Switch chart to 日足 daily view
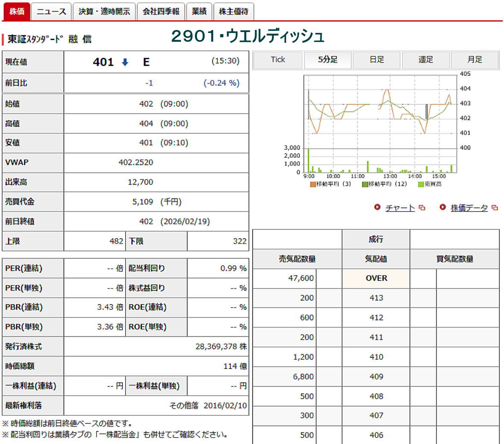Screen dimensions: 504x444 (x=377, y=60)
